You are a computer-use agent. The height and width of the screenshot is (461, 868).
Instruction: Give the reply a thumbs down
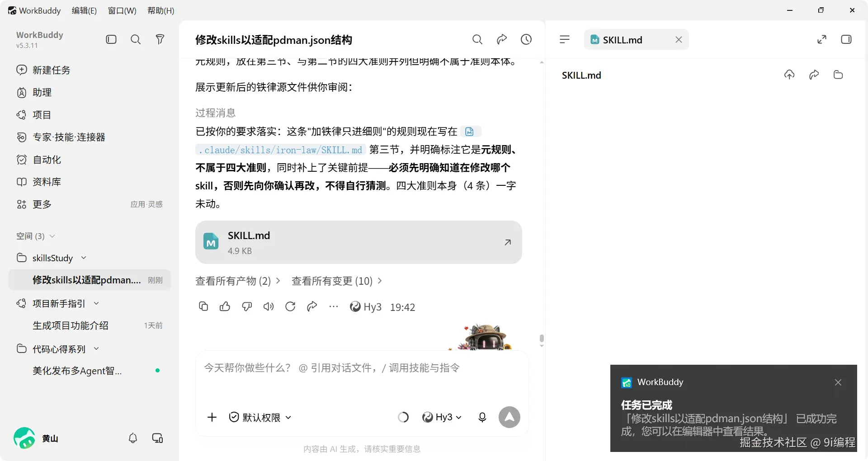point(247,306)
